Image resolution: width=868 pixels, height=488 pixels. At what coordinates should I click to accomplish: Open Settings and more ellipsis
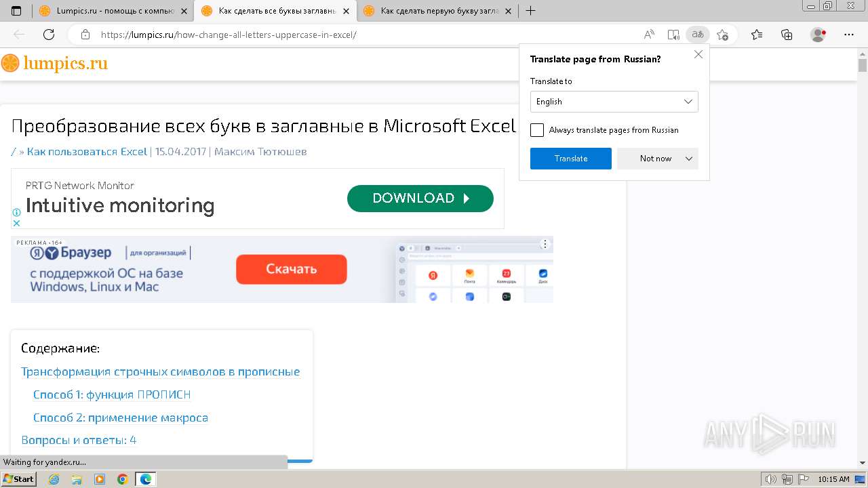point(849,35)
